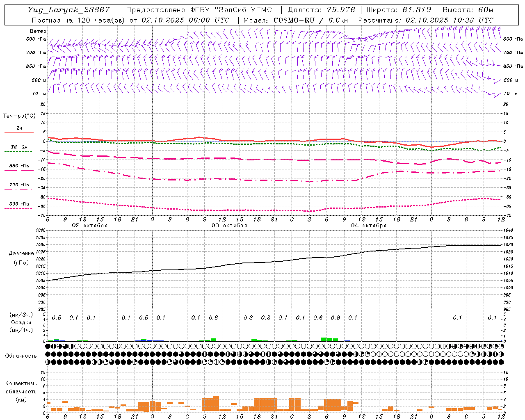Click the Td 2м dew point legend entry
525x420 pixels.
(x=19, y=147)
